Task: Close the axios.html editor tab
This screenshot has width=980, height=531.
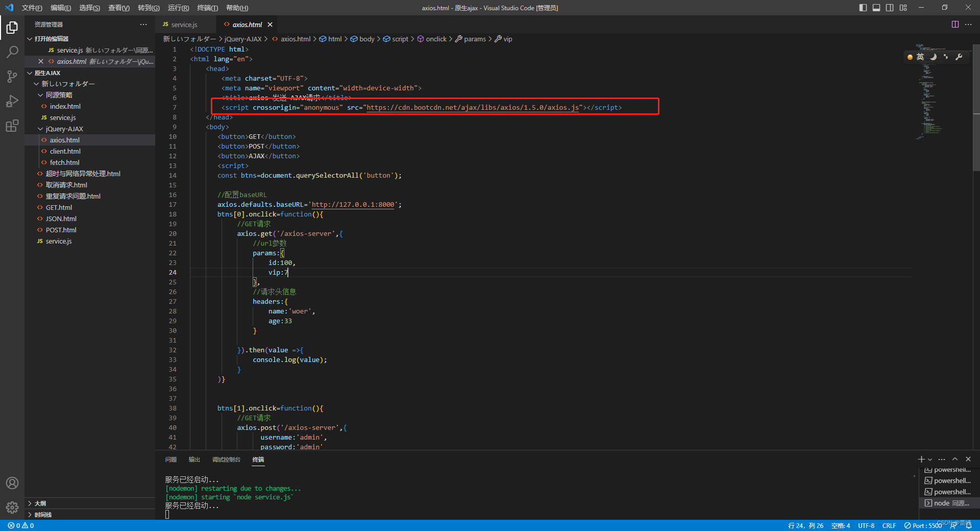Action: [270, 25]
